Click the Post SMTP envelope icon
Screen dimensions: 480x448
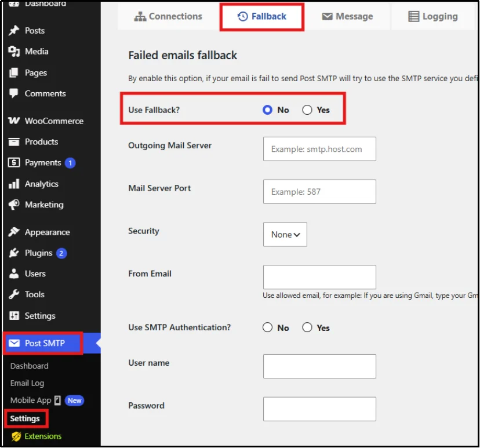point(14,343)
